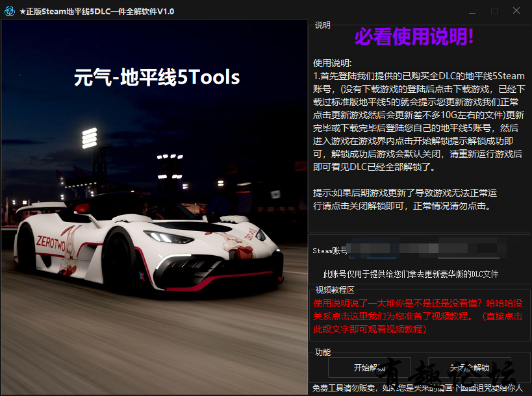Close the tool window

pos(516,11)
